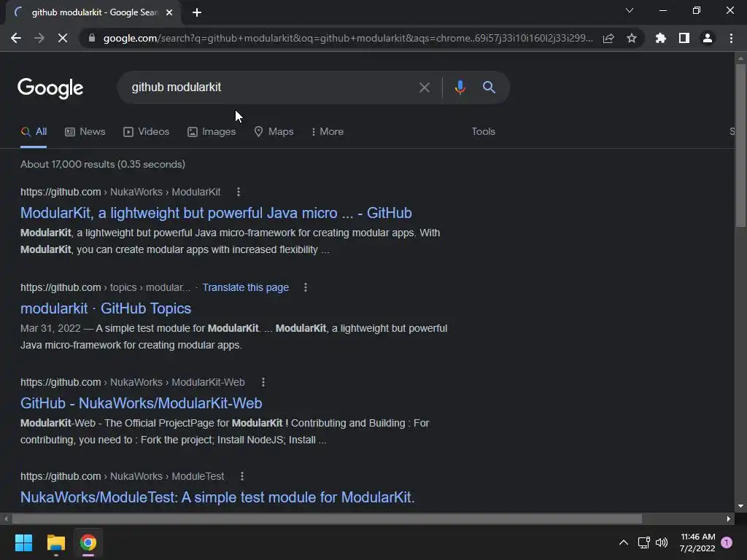Open modularkit · GitHub Topics result
Screen dimensions: 747x560
click(x=106, y=308)
